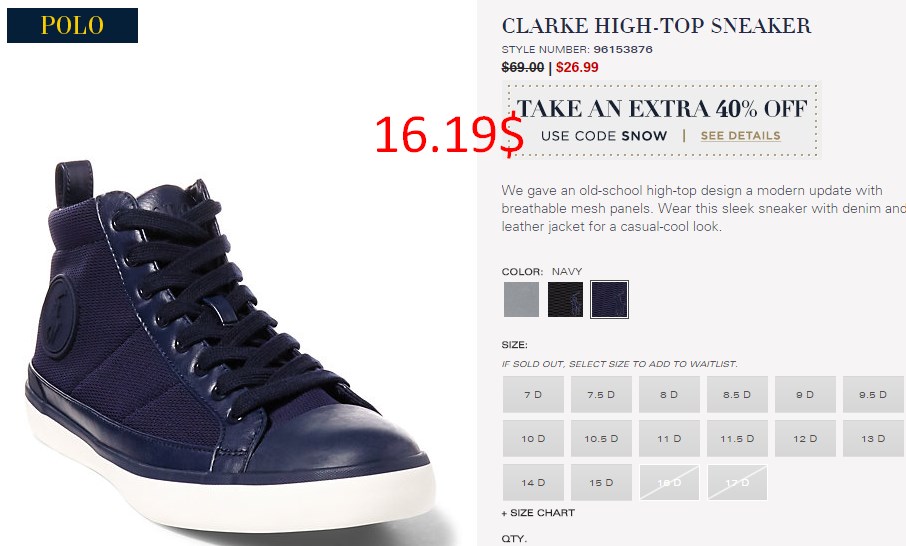Select the black color swatch
The image size is (906, 546).
point(565,299)
